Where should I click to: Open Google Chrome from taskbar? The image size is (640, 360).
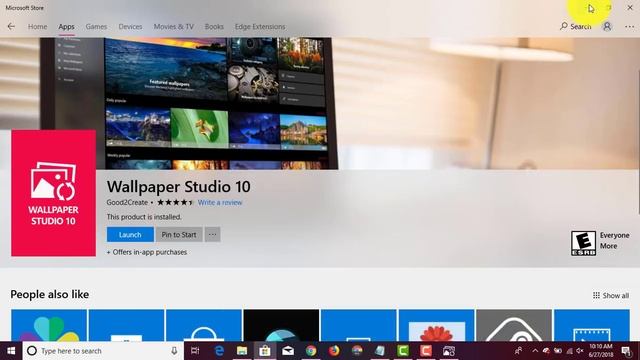(311, 351)
